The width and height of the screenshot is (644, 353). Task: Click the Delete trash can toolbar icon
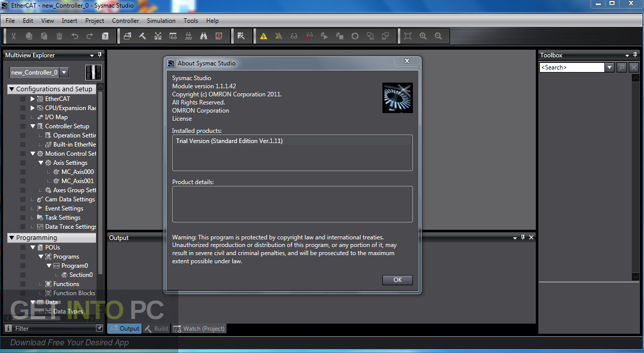pyautogui.click(x=59, y=36)
